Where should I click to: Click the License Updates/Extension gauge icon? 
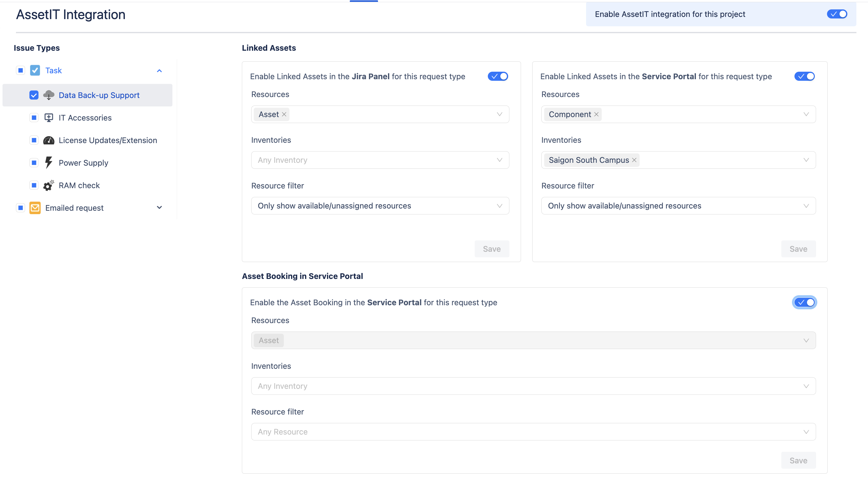pyautogui.click(x=49, y=140)
